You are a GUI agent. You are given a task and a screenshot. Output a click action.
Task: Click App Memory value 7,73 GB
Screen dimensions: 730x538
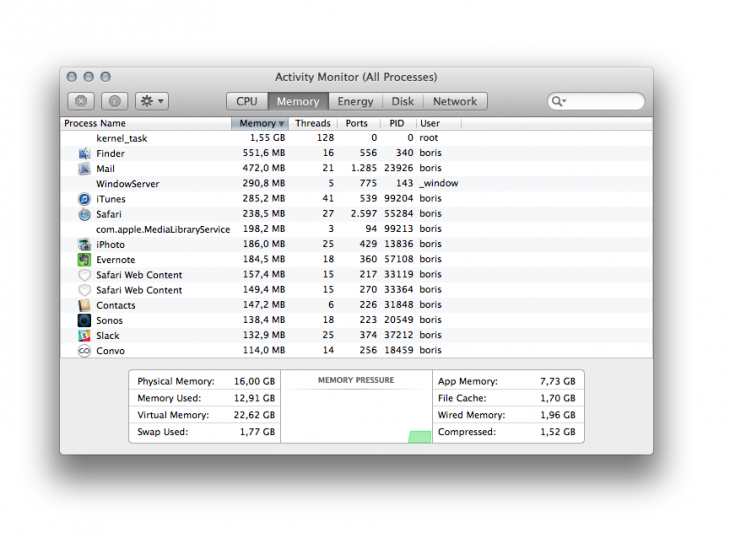point(558,381)
